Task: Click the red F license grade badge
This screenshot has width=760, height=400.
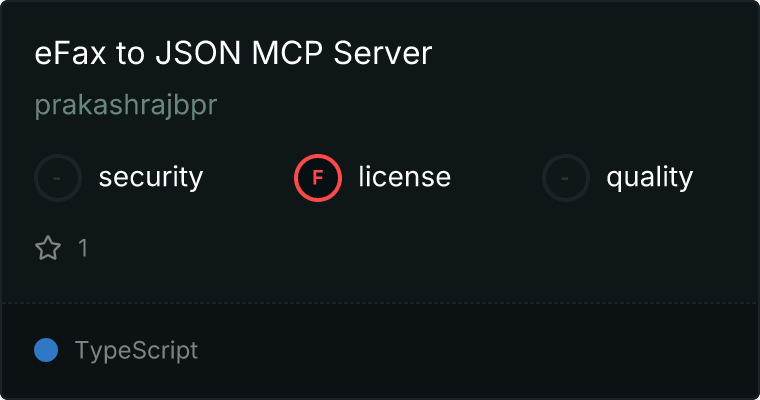Action: (x=318, y=178)
